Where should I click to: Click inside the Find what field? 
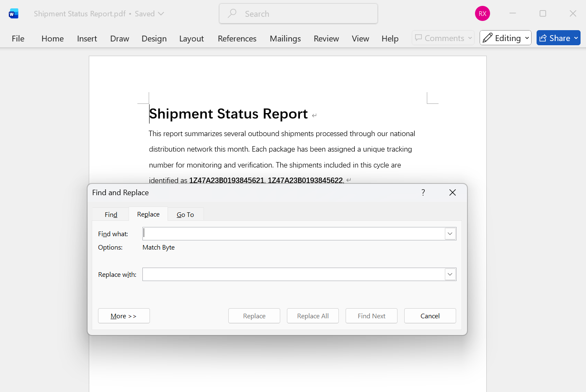(x=293, y=234)
